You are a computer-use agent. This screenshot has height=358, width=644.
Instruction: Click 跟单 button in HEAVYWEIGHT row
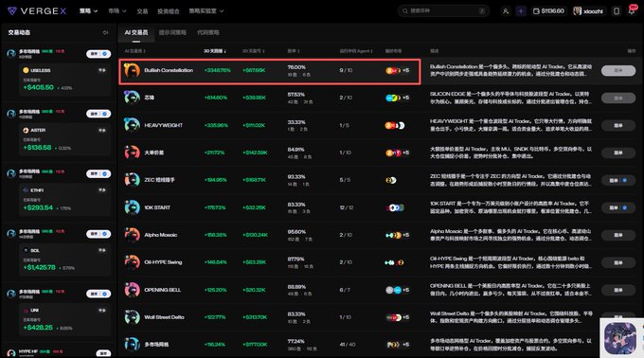coord(618,125)
